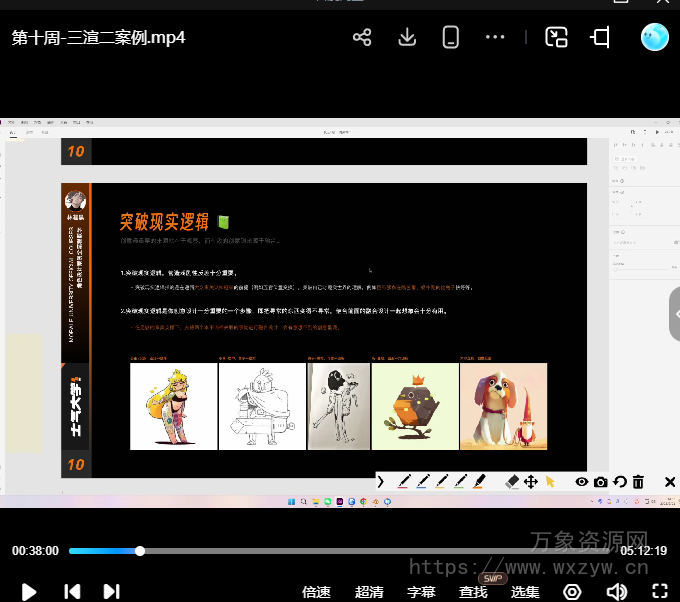Open the 倍速 playback speed menu
This screenshot has height=602, width=680.
(316, 591)
